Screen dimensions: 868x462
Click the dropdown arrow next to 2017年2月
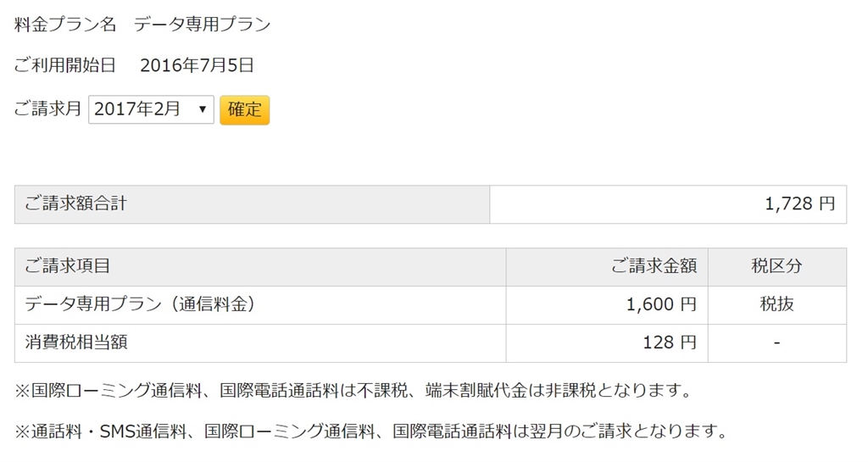tap(202, 109)
